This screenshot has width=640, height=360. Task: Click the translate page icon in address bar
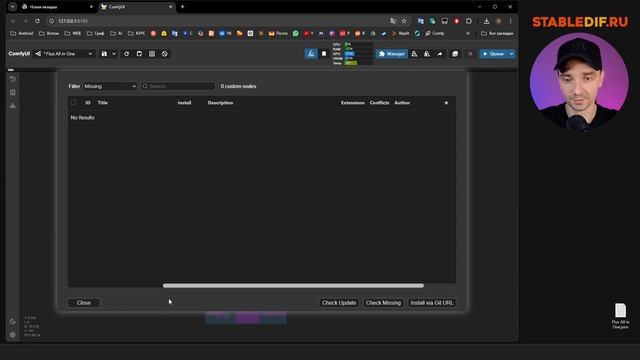(x=393, y=21)
